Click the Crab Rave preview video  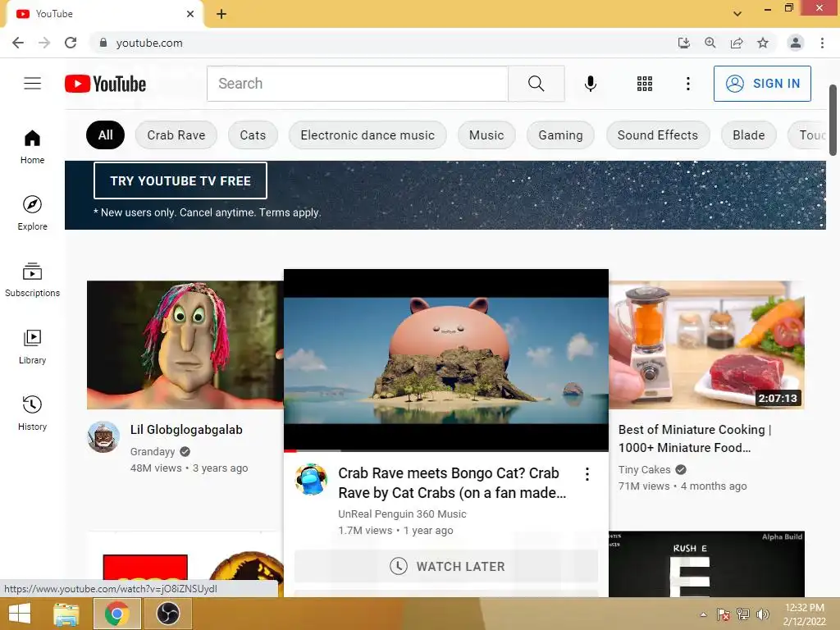click(x=445, y=360)
